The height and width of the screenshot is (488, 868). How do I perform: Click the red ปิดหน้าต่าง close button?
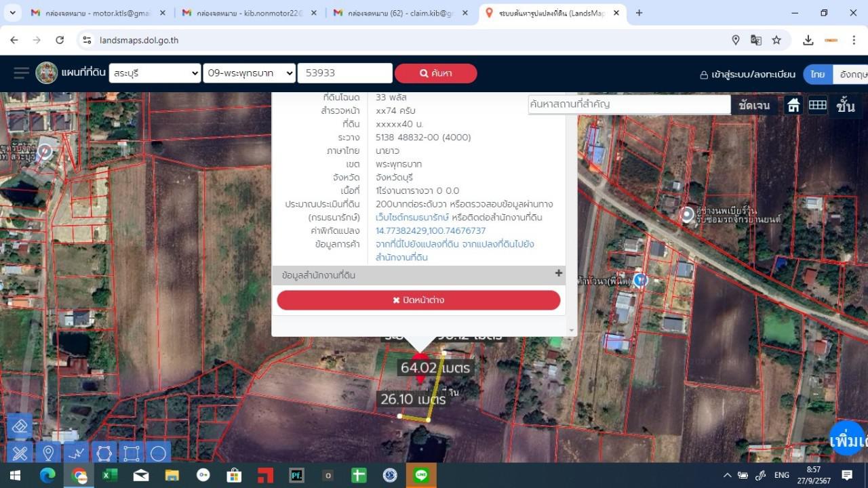(x=418, y=300)
